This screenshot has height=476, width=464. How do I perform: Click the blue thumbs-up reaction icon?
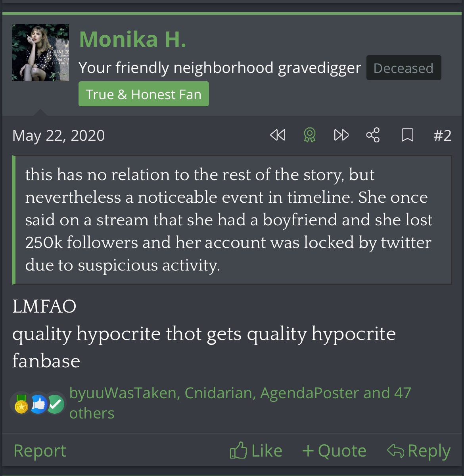pos(39,405)
